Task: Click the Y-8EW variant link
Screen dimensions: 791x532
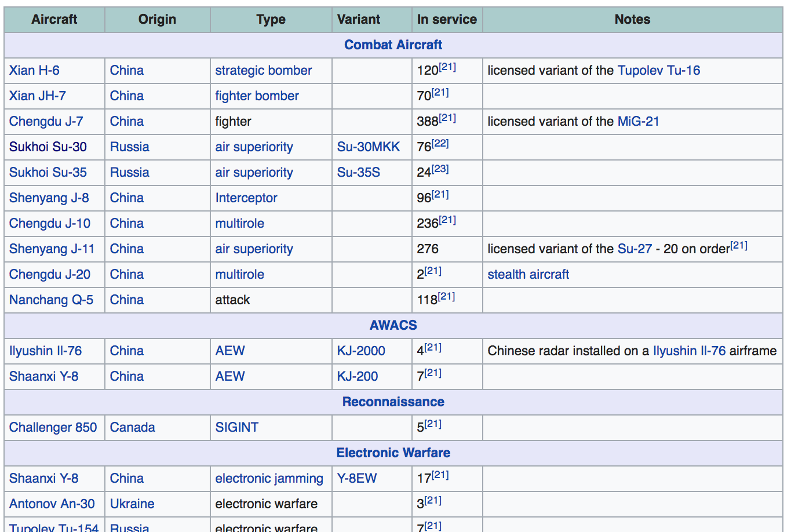Action: [x=356, y=479]
